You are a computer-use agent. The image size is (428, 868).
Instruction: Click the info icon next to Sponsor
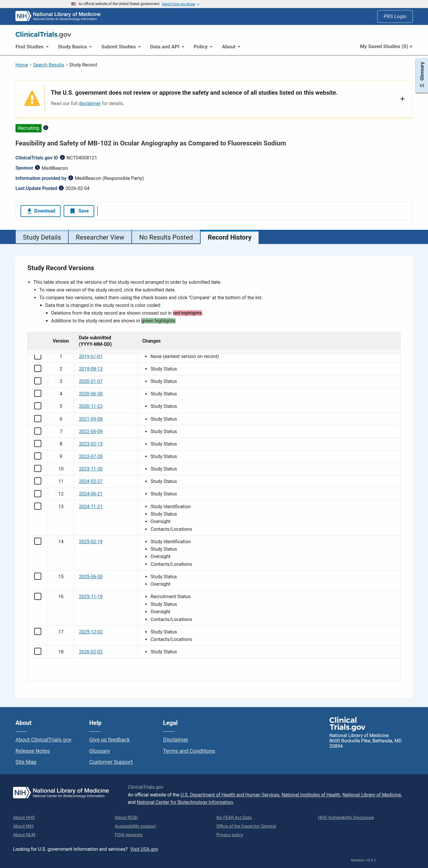point(37,167)
